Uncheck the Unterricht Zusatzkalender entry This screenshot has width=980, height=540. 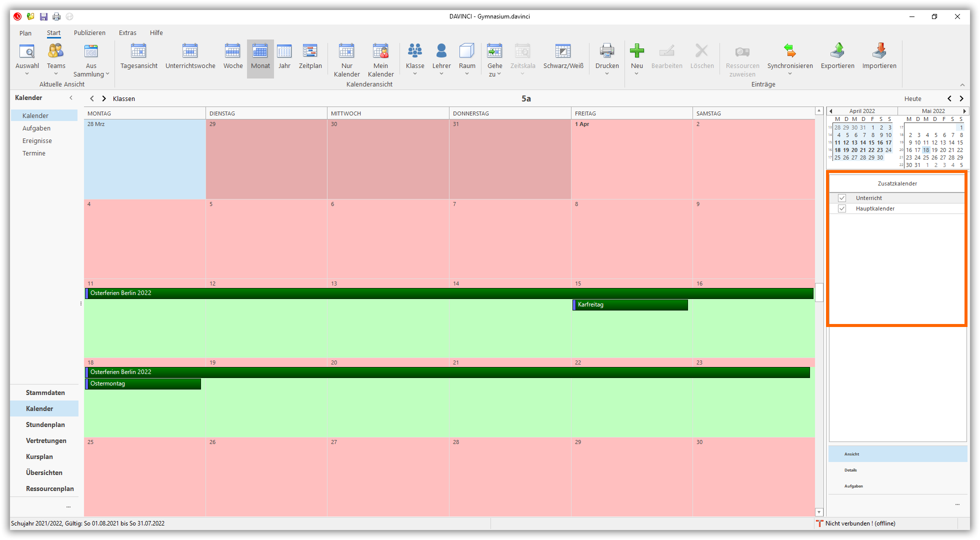pyautogui.click(x=842, y=197)
